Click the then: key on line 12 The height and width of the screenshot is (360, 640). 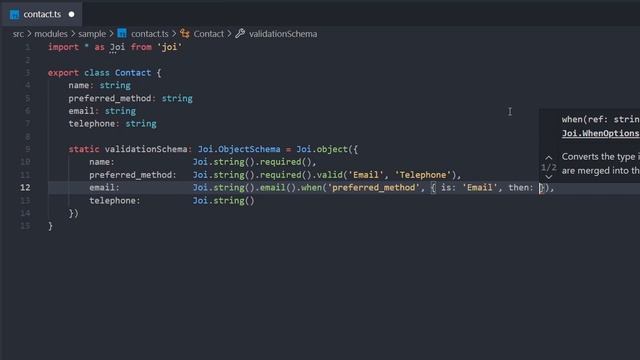pos(521,188)
